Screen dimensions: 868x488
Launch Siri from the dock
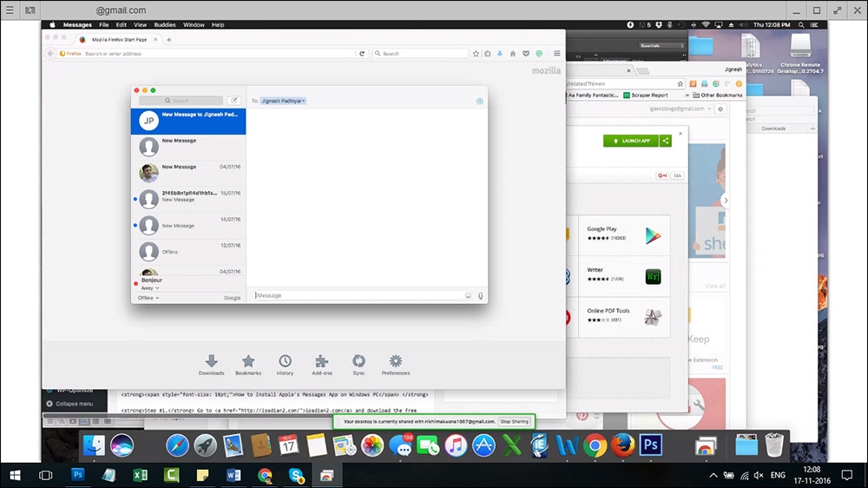pos(122,445)
